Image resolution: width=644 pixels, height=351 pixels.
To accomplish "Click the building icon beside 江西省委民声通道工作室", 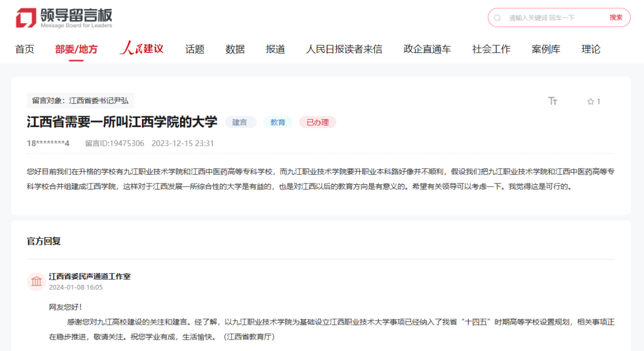I will click(36, 280).
